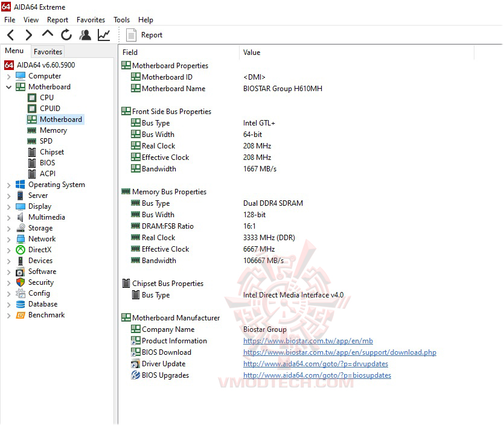Viewport: 504px width, 426px height.
Task: Expand the Network tree node
Action: [8, 240]
